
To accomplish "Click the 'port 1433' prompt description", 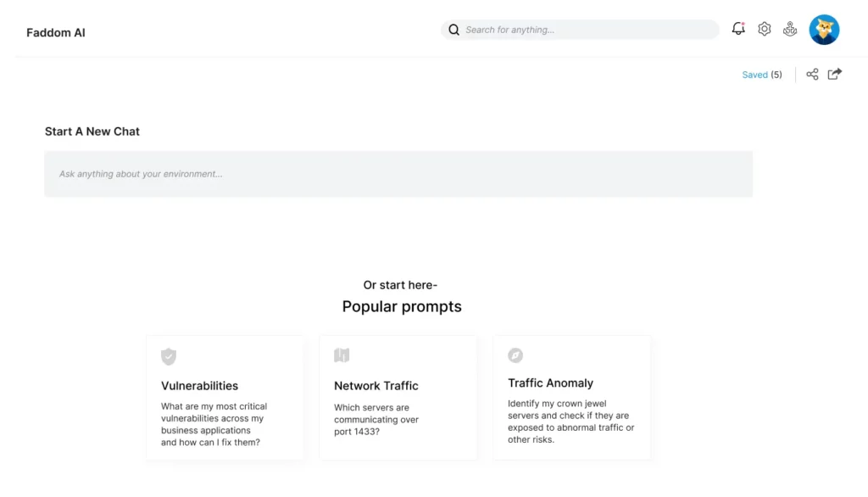I will coord(376,420).
